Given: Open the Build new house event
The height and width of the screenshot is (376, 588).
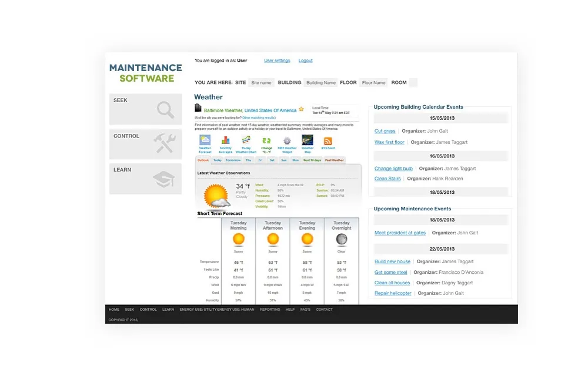Looking at the screenshot, I should click(x=392, y=262).
